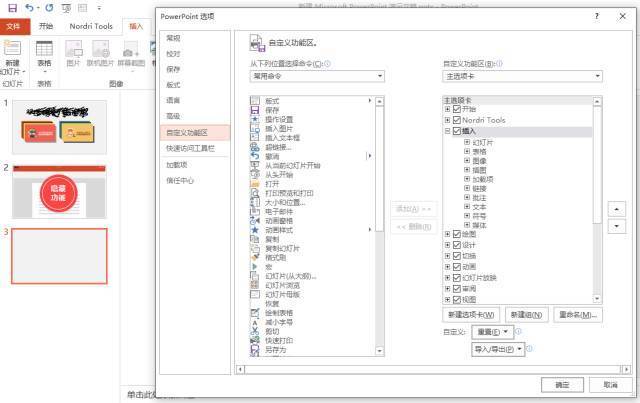Viewport: 640px width, 403px height.
Task: Expand the 开始 tree node
Action: [447, 109]
